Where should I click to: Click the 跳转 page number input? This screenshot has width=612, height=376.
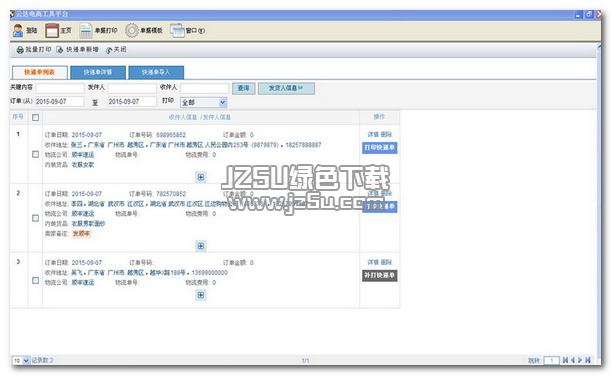pyautogui.click(x=552, y=360)
